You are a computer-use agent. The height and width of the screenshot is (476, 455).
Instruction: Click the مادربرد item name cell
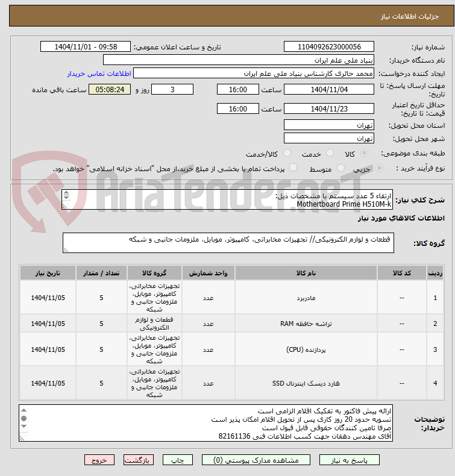306,298
